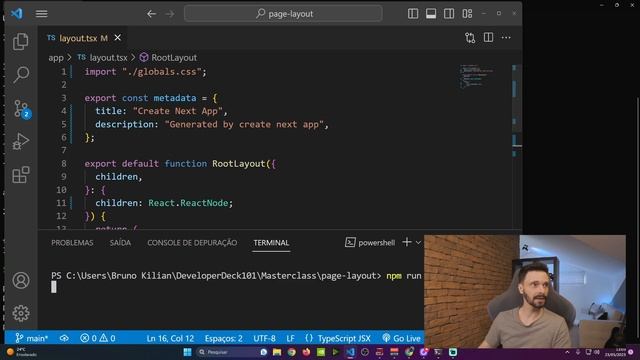Open the Extensions view
Image resolution: width=640 pixels, height=360 pixels.
click(x=20, y=175)
